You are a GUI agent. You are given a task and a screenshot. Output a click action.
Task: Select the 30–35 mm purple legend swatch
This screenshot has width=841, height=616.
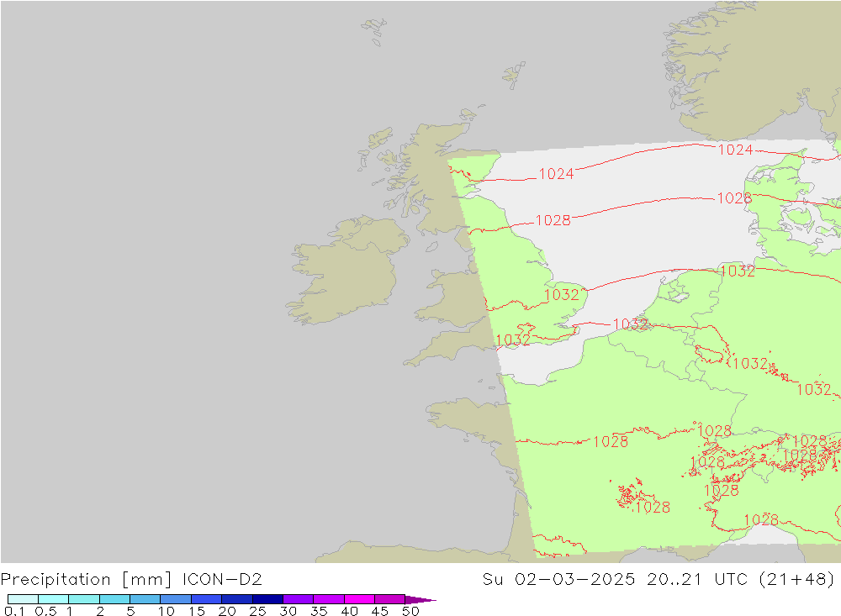coord(299,599)
